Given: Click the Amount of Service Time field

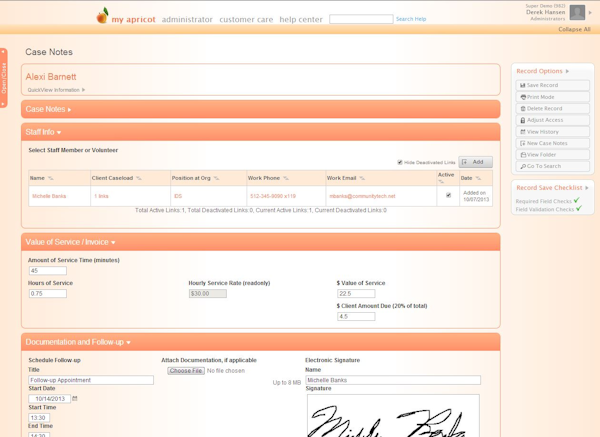Looking at the screenshot, I should [47, 271].
